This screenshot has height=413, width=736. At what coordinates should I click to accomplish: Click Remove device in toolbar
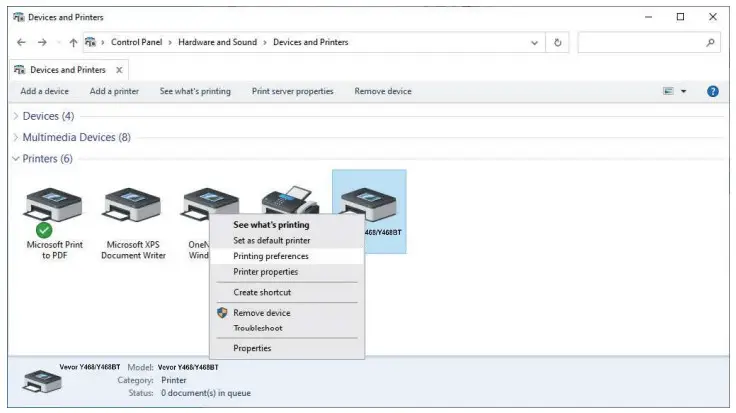(383, 92)
